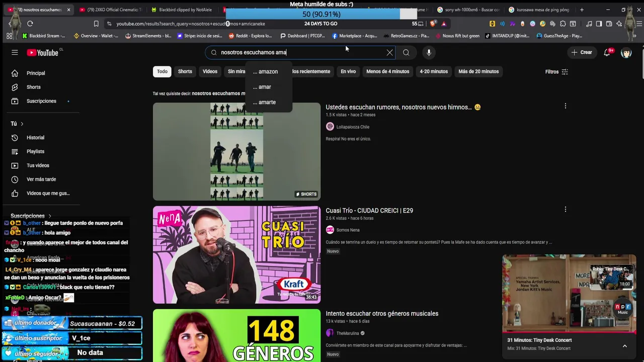The image size is (644, 362).
Task: Open the Brave Shields icon
Action: (433, 24)
